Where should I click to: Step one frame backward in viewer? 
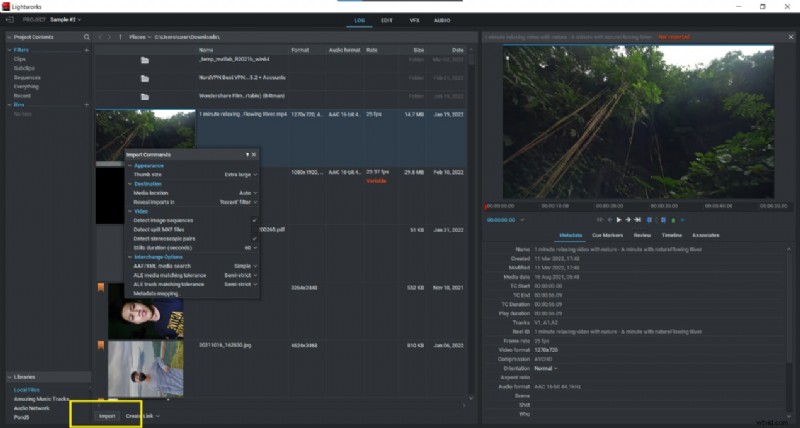[610, 220]
